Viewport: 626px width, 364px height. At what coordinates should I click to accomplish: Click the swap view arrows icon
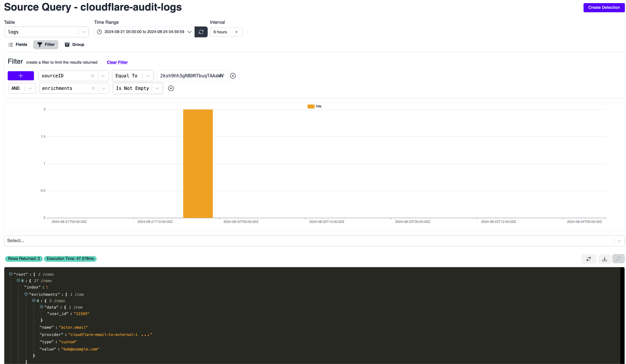tap(589, 259)
